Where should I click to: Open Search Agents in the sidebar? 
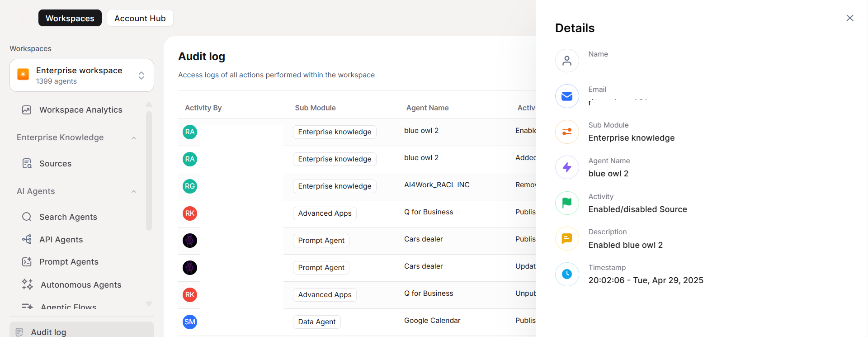coord(68,217)
